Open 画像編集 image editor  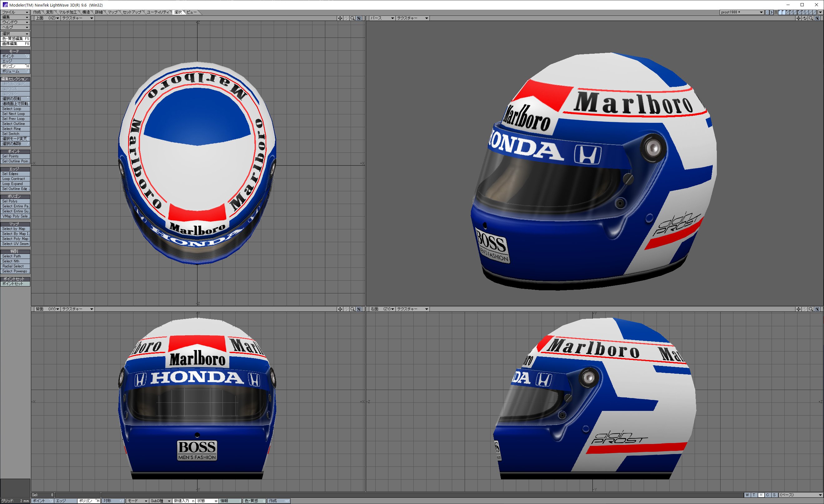click(x=15, y=44)
